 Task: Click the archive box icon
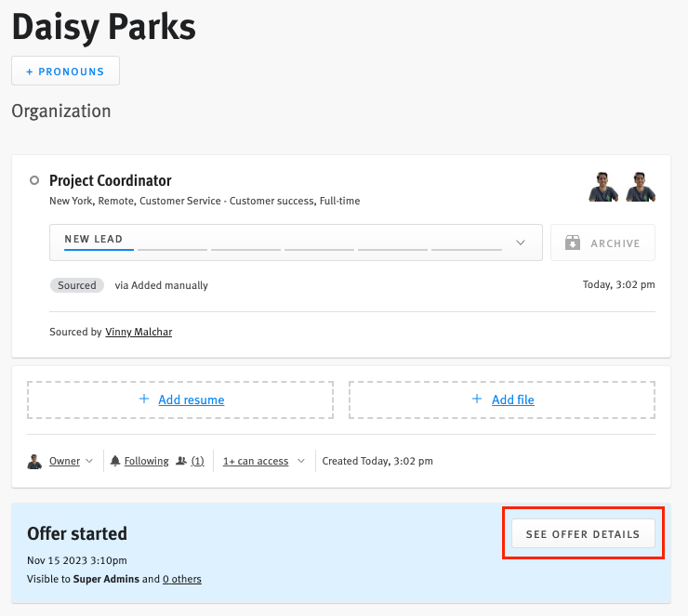click(573, 243)
